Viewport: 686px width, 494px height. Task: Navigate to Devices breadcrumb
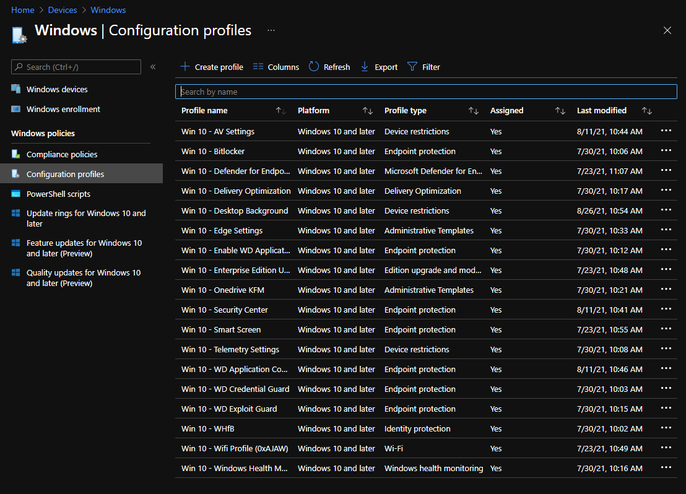tap(62, 10)
